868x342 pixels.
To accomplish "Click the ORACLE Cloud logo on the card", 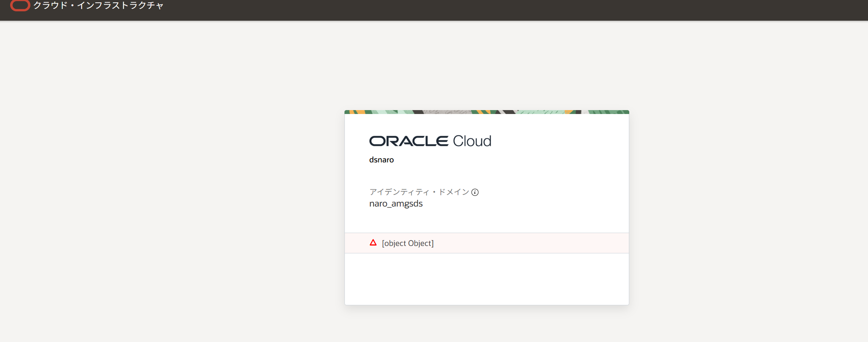I will tap(430, 141).
